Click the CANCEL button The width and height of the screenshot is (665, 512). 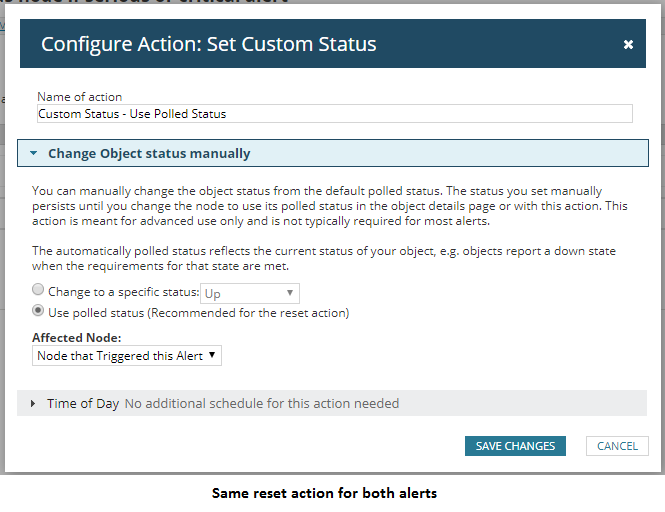click(617, 446)
